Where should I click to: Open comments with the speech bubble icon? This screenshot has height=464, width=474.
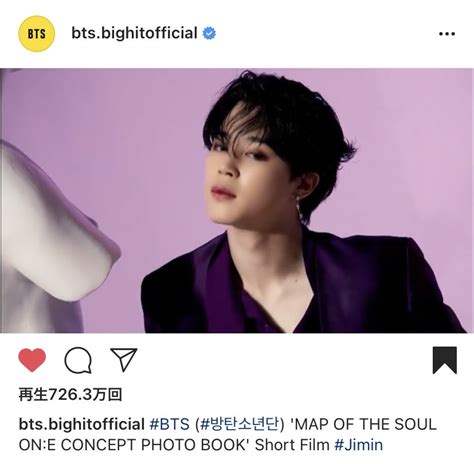coord(78,360)
